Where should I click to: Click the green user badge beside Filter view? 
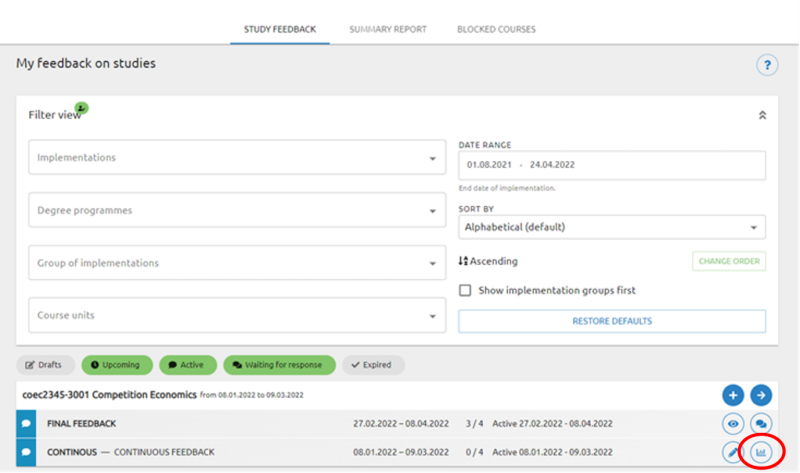click(x=81, y=108)
